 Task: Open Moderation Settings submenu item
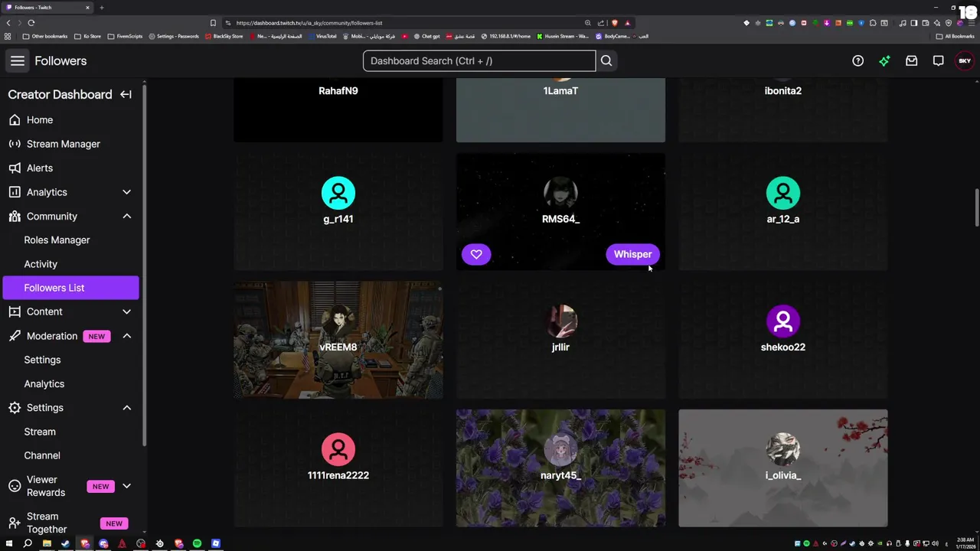[x=42, y=360]
